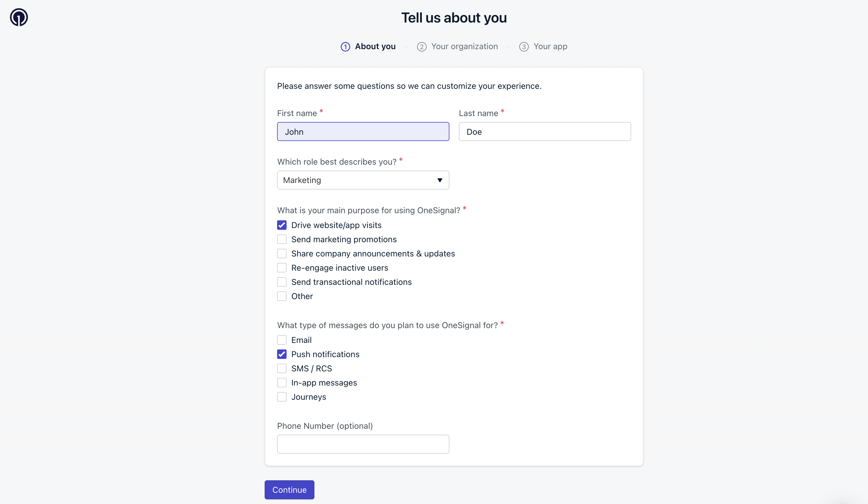Click the step 3 circle icon
The width and height of the screenshot is (868, 504).
tap(524, 46)
